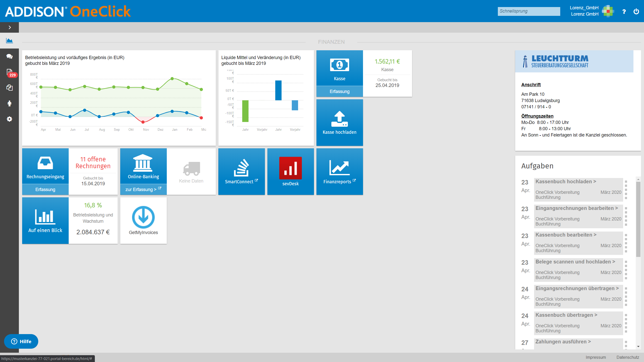
Task: Click the Aufgaben scrollbar down arrow
Action: (638, 347)
